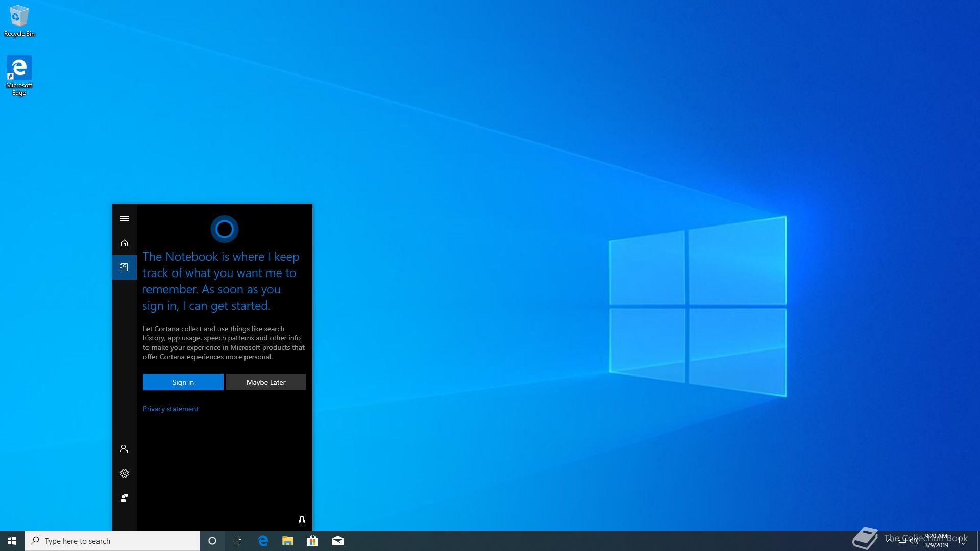Click the taskbar search box

tap(112, 541)
